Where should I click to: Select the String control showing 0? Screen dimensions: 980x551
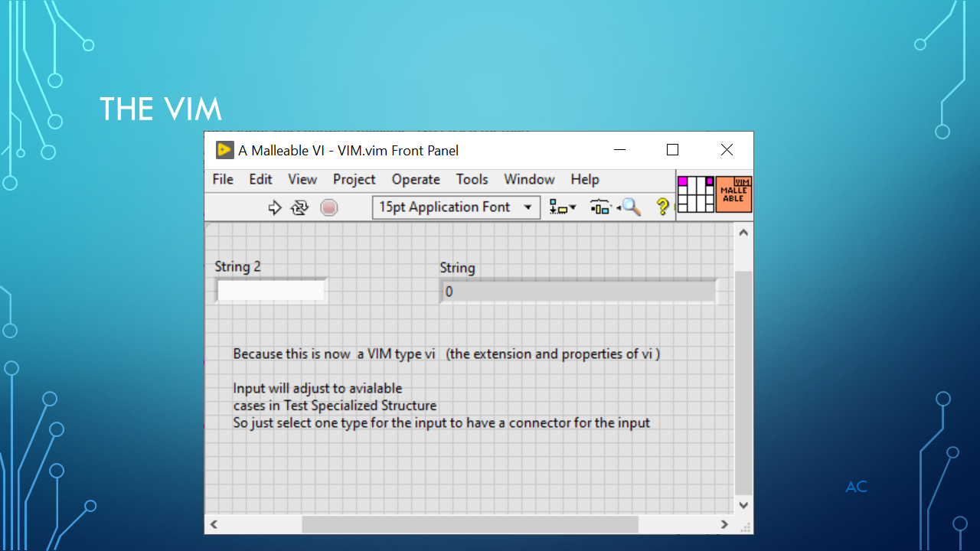tap(577, 291)
